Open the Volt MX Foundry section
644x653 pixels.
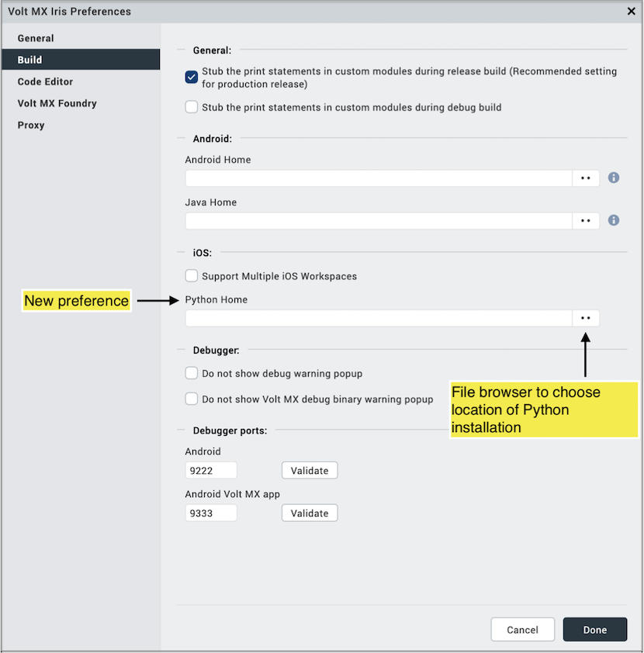coord(57,103)
